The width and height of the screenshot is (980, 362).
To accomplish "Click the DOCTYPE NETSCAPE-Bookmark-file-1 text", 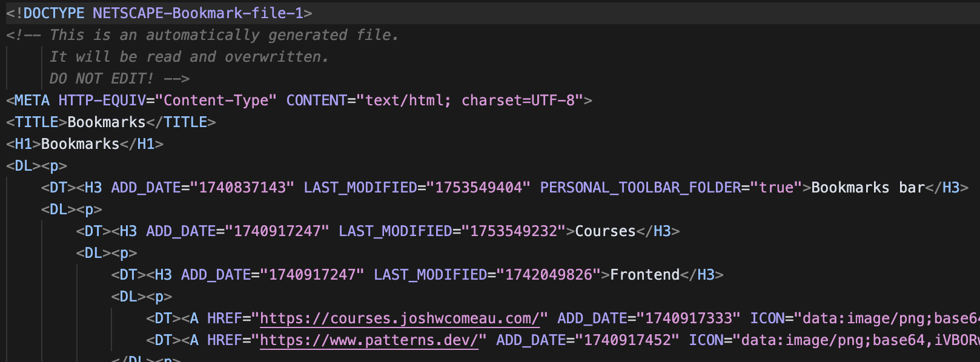I will pos(164,13).
